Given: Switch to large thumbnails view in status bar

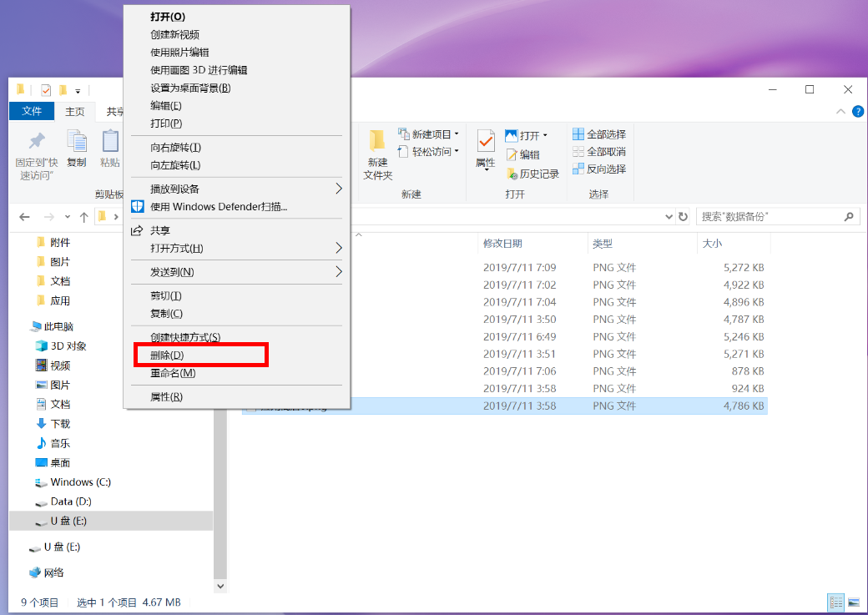Looking at the screenshot, I should point(853,602).
